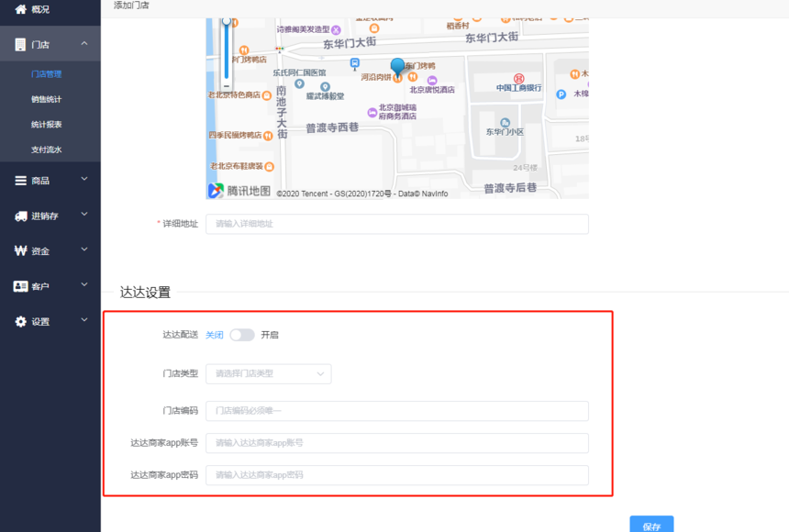Click the store building icon beside 门店

20,44
